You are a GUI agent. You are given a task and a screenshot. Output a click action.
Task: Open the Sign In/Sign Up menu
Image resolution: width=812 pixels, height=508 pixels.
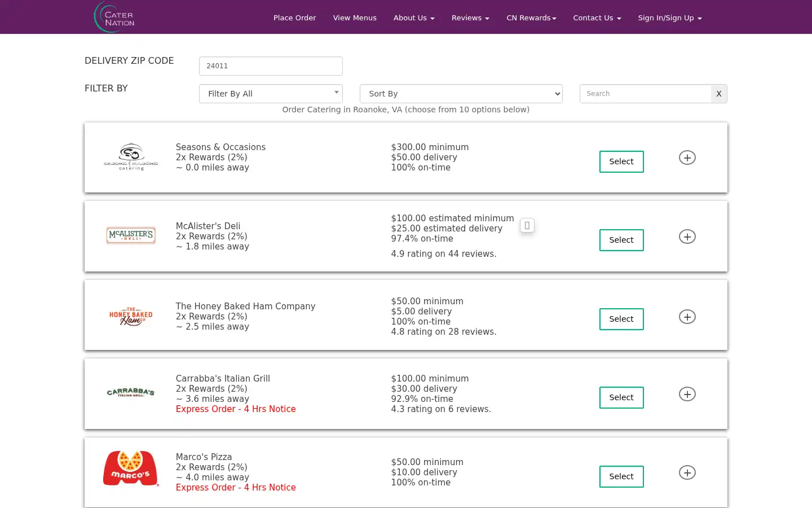click(670, 18)
